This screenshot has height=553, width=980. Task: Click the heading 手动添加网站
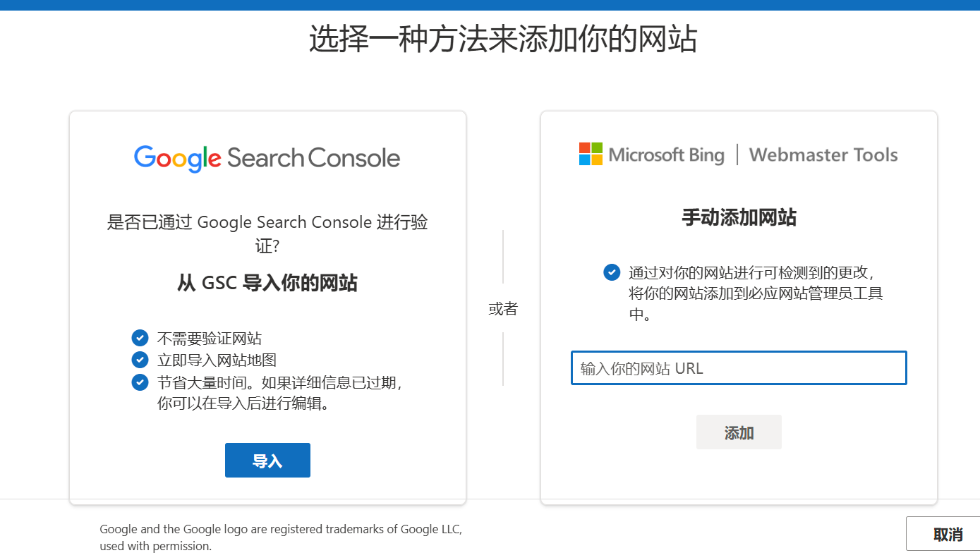[x=738, y=217]
